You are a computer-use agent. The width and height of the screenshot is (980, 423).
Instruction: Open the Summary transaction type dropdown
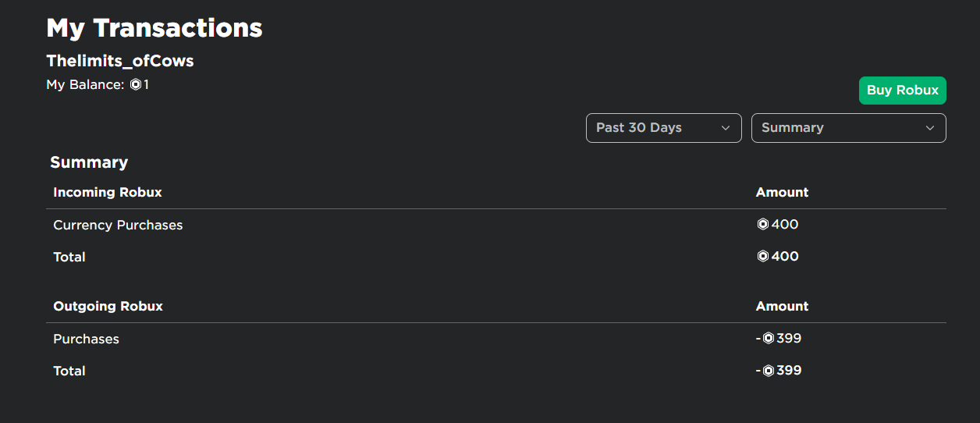pyautogui.click(x=849, y=128)
